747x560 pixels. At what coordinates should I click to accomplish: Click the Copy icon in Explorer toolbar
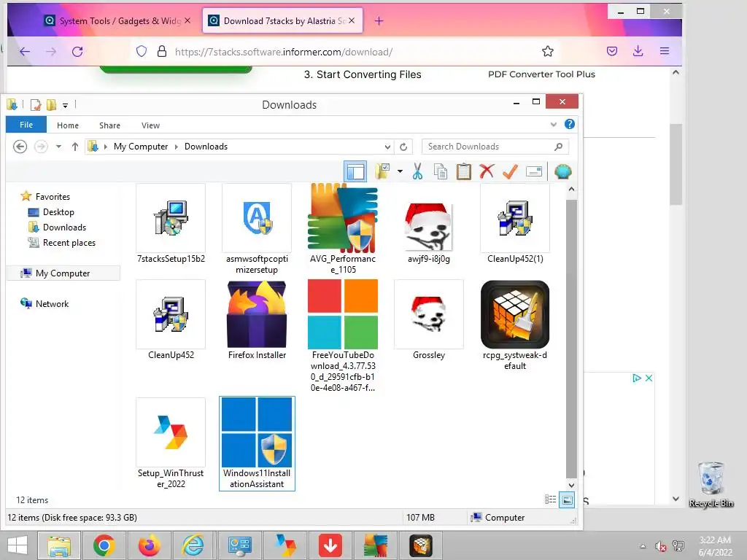(x=441, y=171)
